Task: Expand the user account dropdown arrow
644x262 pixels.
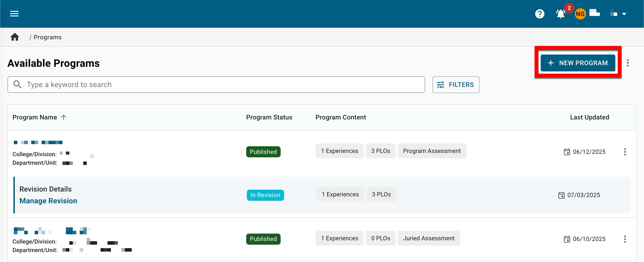Action: [x=624, y=14]
